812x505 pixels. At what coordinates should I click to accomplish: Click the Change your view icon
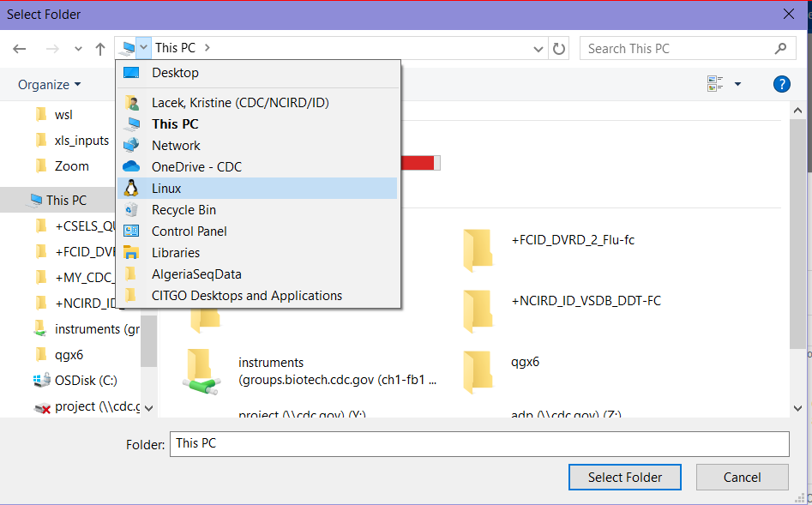[x=715, y=84]
